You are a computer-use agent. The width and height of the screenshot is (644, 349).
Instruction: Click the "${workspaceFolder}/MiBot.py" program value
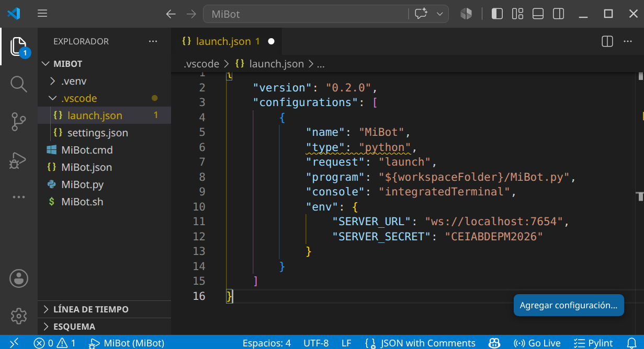coord(474,177)
